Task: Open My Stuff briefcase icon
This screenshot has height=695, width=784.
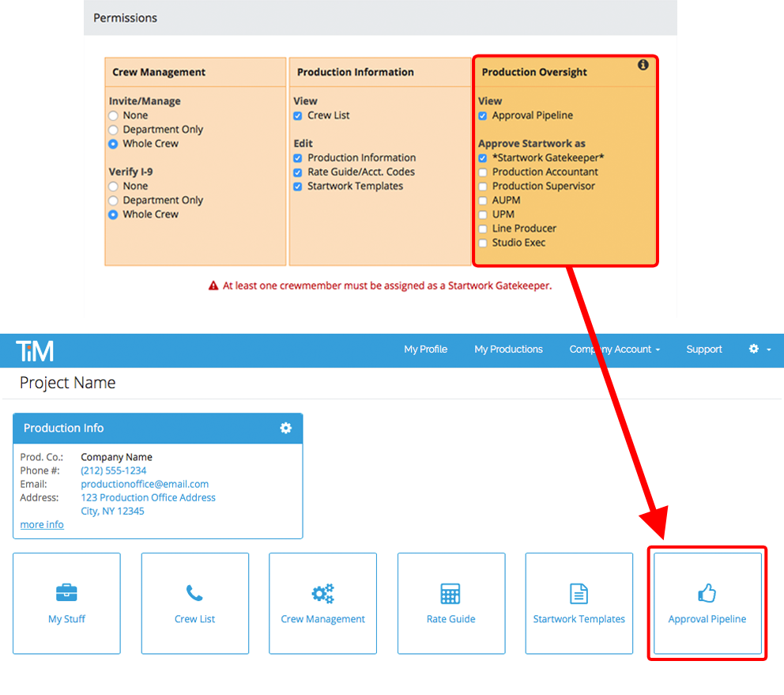Action: click(66, 592)
